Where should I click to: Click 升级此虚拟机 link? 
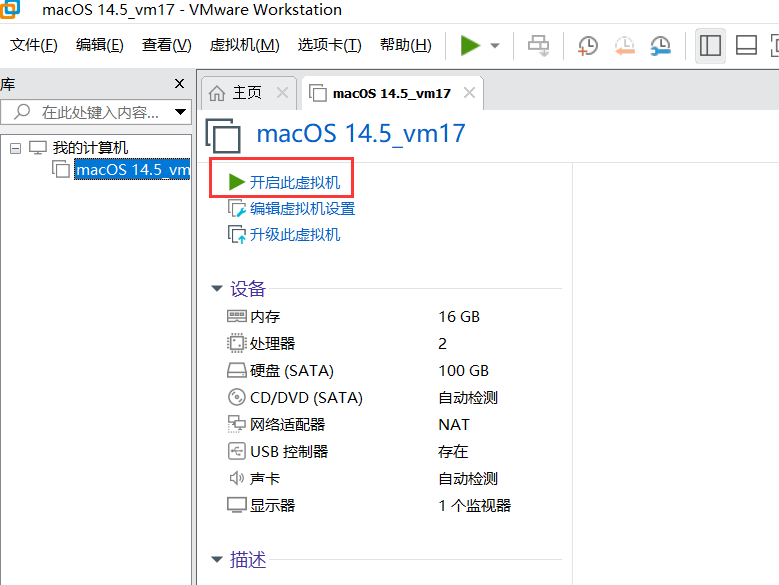[x=294, y=234]
